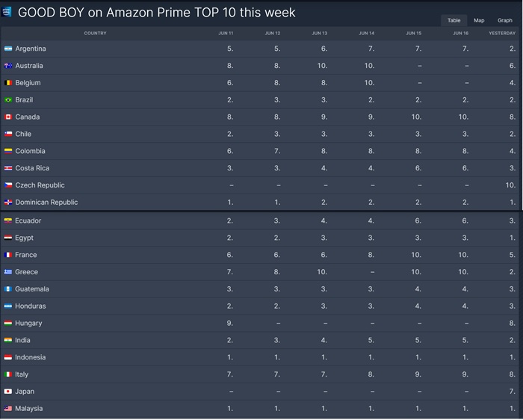
Task: Click the India flag icon
Action: [x=8, y=340]
